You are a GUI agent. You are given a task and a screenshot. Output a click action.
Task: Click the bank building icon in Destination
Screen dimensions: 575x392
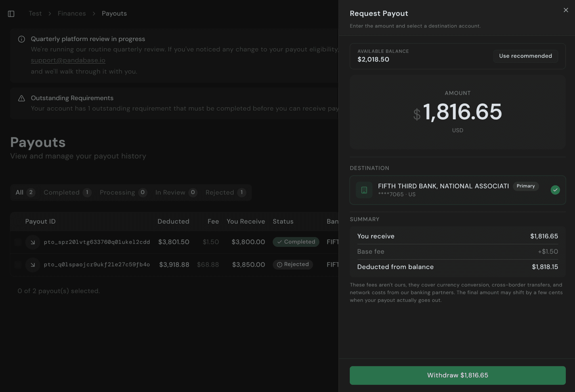pyautogui.click(x=364, y=190)
